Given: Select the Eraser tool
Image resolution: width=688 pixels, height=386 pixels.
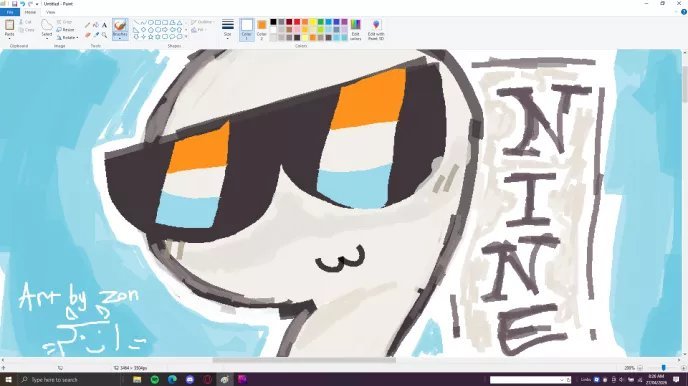Looking at the screenshot, I should click(x=87, y=35).
